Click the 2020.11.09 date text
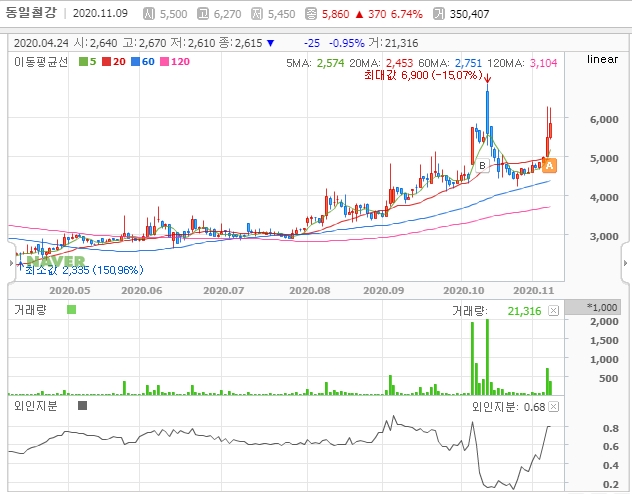Viewport: 632px width, 494px height. 100,13
